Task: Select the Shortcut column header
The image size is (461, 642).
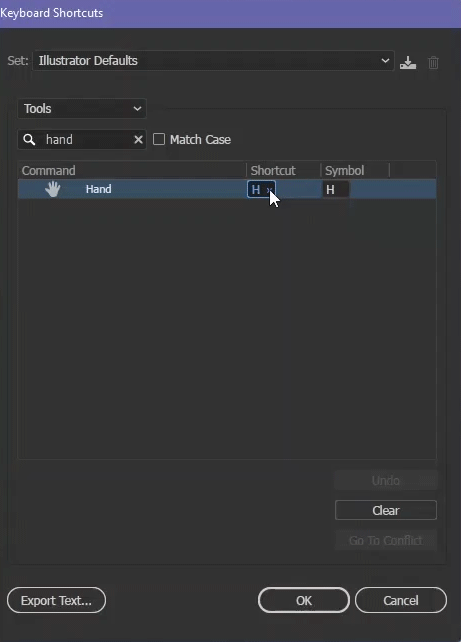Action: (273, 170)
